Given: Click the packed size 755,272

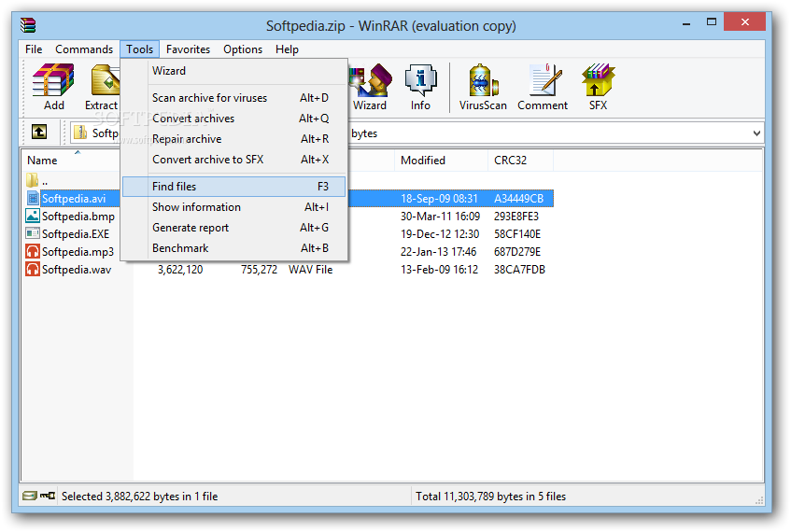Looking at the screenshot, I should (259, 270).
